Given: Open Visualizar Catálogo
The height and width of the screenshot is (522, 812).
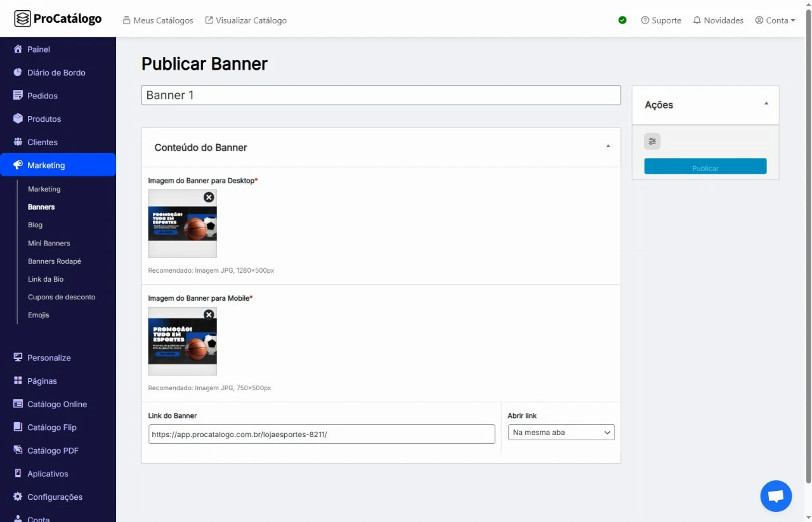Looking at the screenshot, I should (246, 20).
